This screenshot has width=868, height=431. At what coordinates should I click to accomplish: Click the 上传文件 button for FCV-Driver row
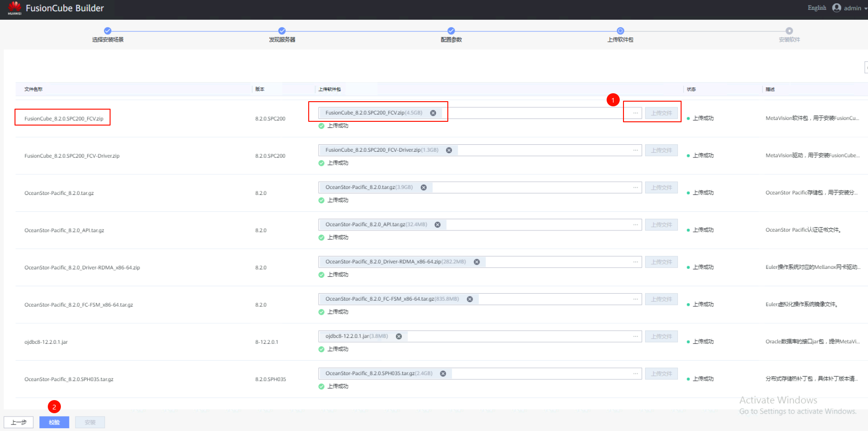tap(661, 150)
